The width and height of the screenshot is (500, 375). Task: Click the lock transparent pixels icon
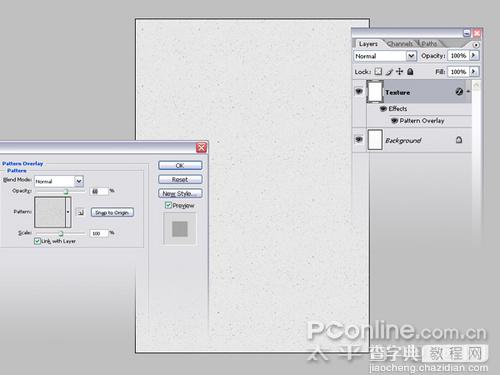pyautogui.click(x=378, y=71)
